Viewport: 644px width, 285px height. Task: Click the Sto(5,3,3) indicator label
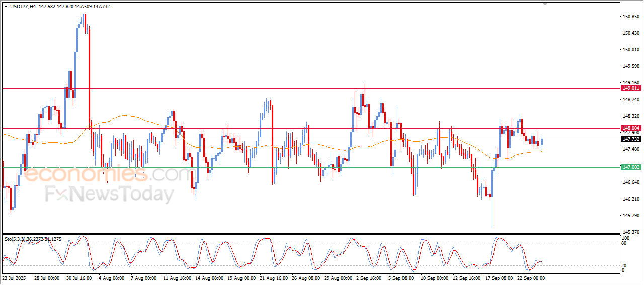point(16,239)
